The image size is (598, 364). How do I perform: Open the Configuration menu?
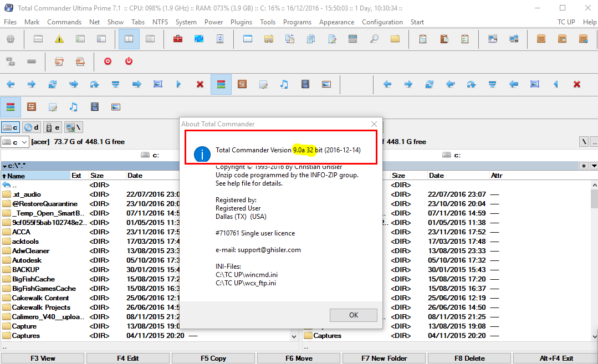coord(382,22)
